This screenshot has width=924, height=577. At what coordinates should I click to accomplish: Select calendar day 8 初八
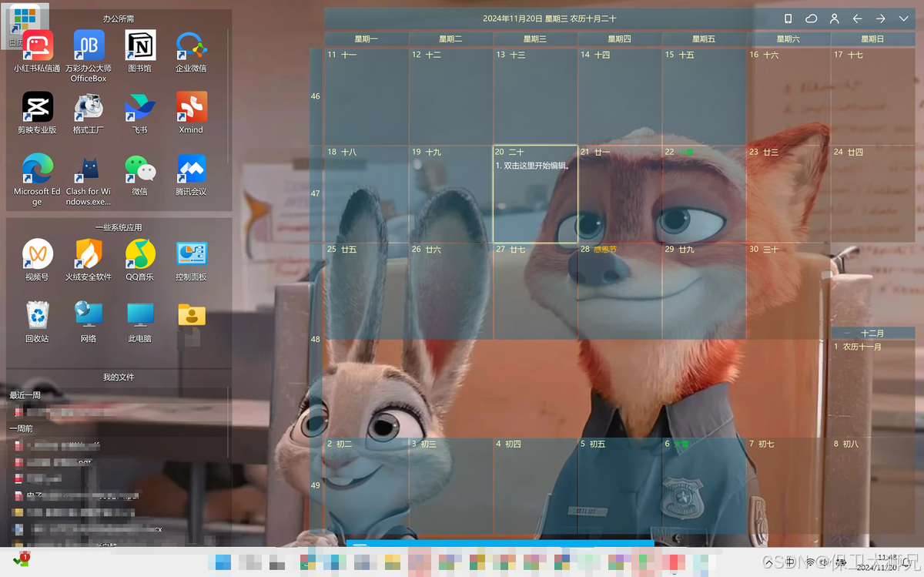click(x=873, y=485)
